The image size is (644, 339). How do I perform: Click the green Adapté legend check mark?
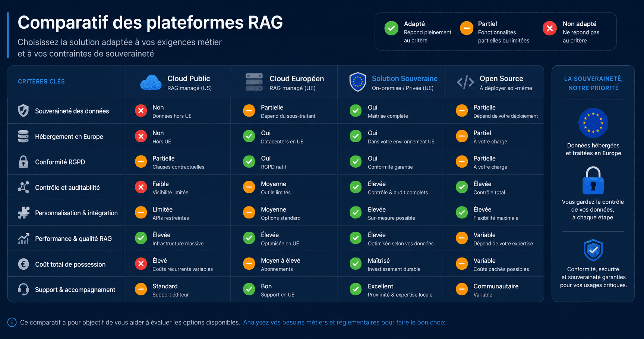(x=391, y=28)
